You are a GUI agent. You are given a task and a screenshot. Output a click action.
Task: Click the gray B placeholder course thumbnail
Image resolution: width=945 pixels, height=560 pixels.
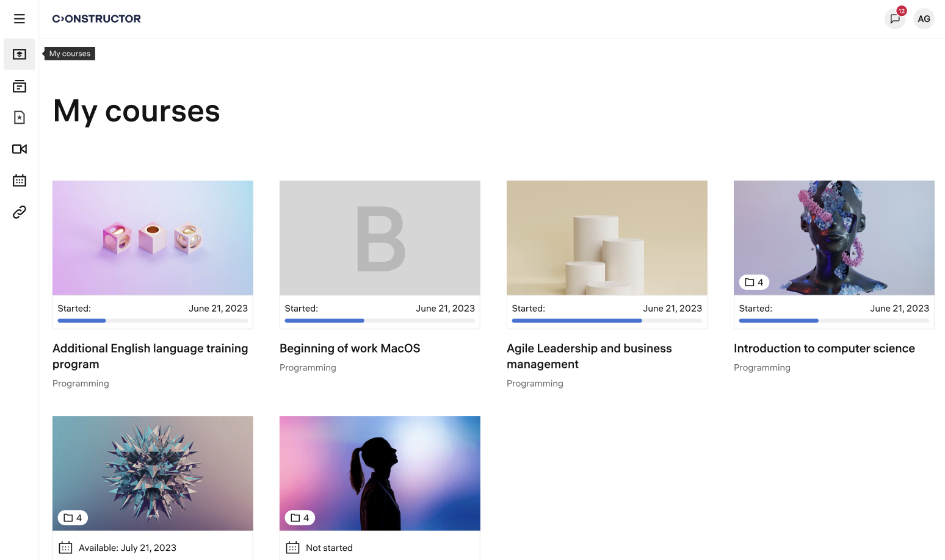click(x=380, y=237)
